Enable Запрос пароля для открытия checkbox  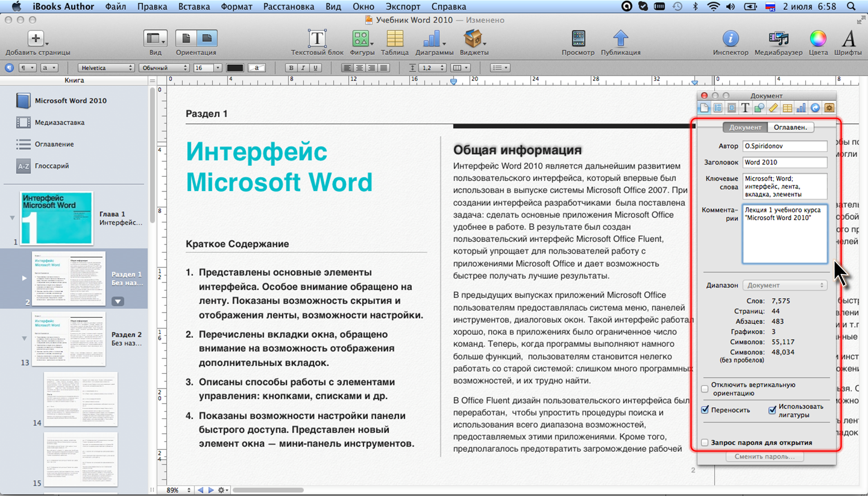tap(704, 443)
